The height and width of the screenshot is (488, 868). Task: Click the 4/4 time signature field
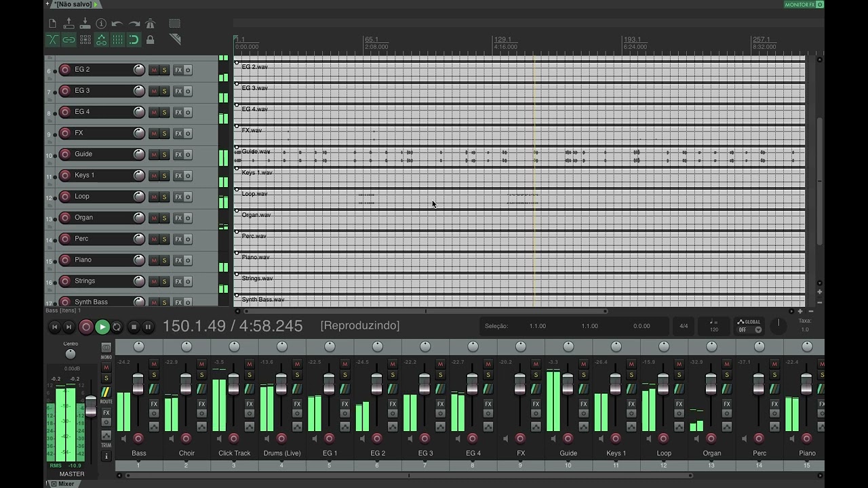pos(684,326)
